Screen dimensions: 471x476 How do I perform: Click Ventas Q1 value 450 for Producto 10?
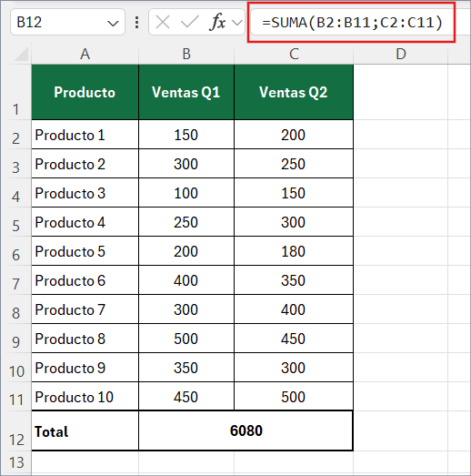point(186,397)
